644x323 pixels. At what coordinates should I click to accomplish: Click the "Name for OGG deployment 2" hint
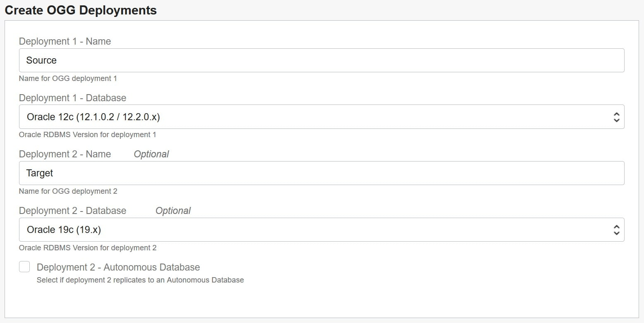[x=68, y=191]
